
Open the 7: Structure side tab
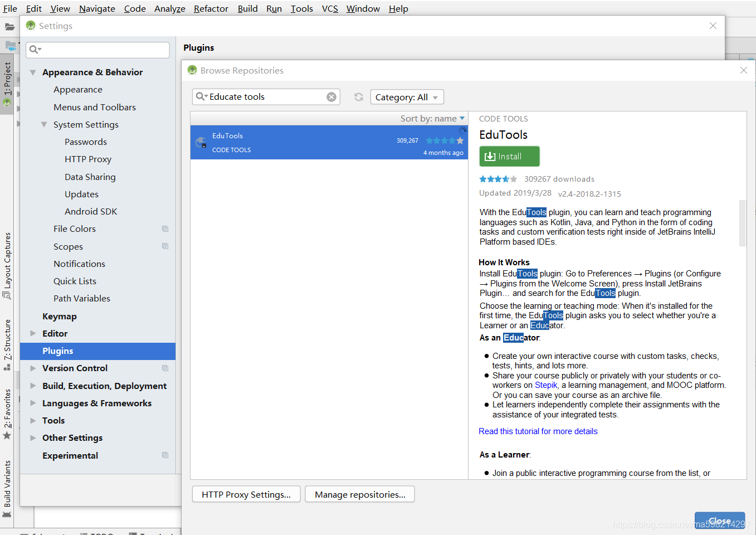(x=7, y=344)
